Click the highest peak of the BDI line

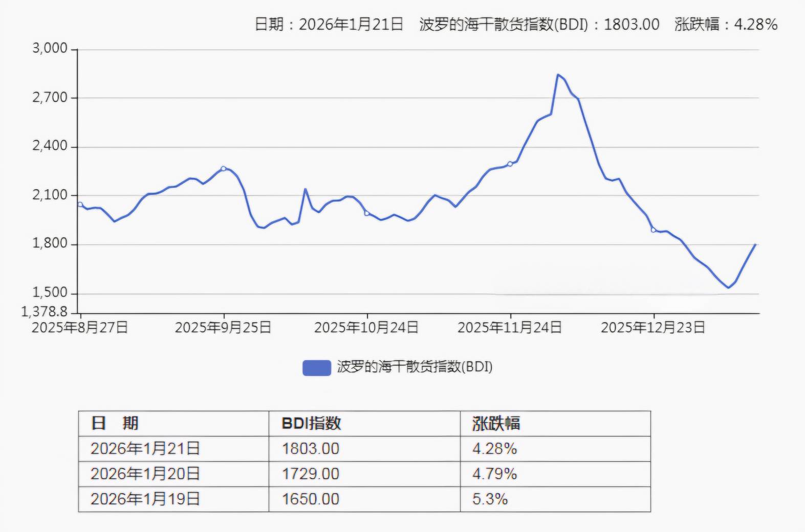click(558, 75)
